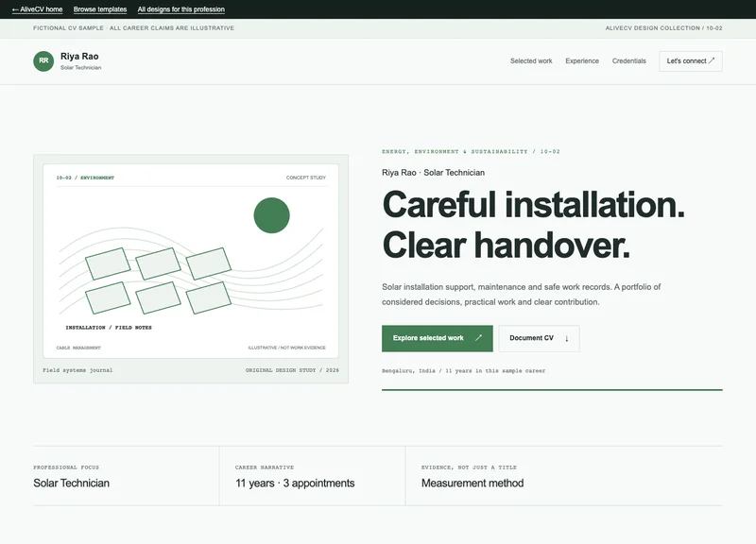Click 'CAREER NARRATIVE' label
Screen dimensions: 756x544
click(x=265, y=467)
